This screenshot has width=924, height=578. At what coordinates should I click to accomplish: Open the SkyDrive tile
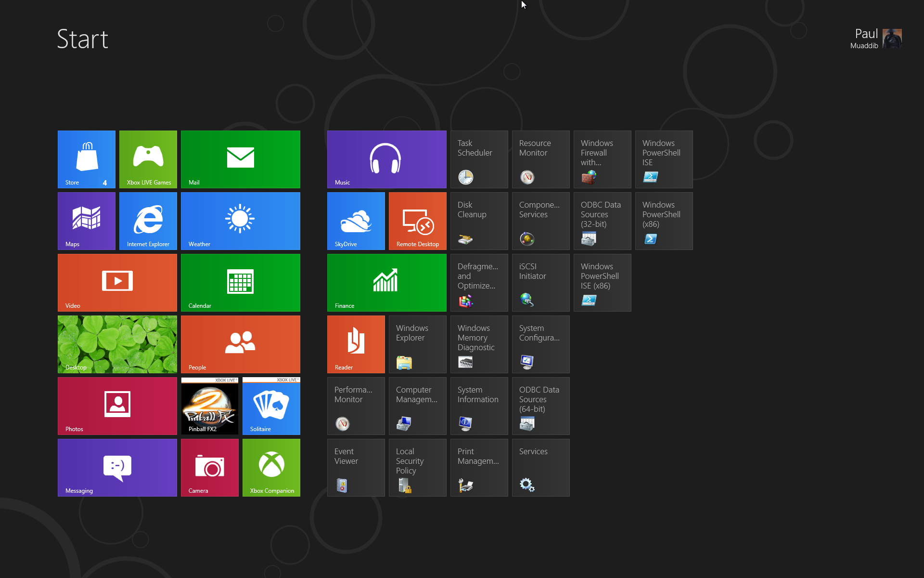pos(356,221)
